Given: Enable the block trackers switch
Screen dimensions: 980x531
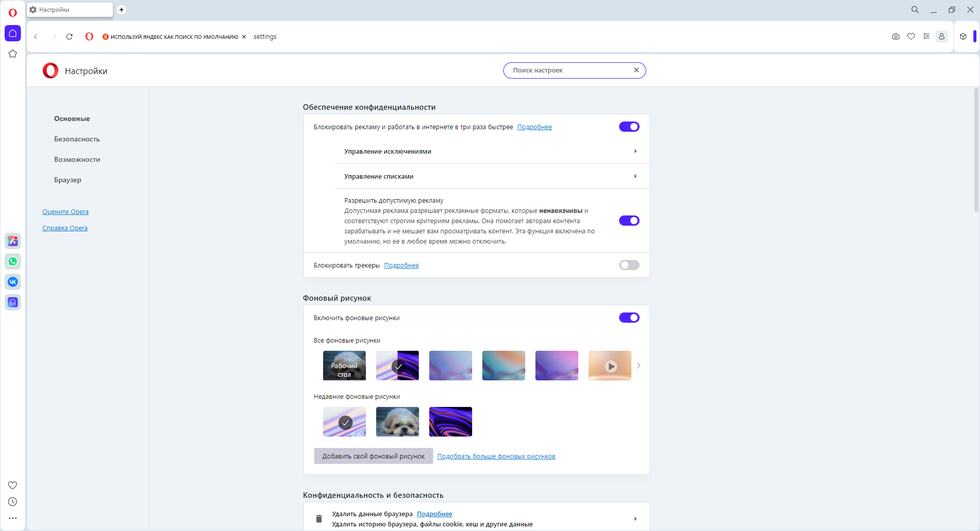Looking at the screenshot, I should coord(629,265).
